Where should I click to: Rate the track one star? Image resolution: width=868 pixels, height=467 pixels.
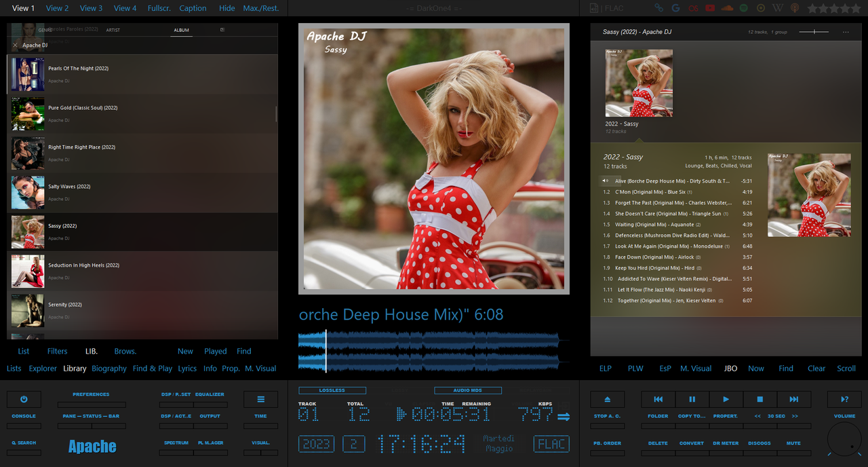pos(812,8)
